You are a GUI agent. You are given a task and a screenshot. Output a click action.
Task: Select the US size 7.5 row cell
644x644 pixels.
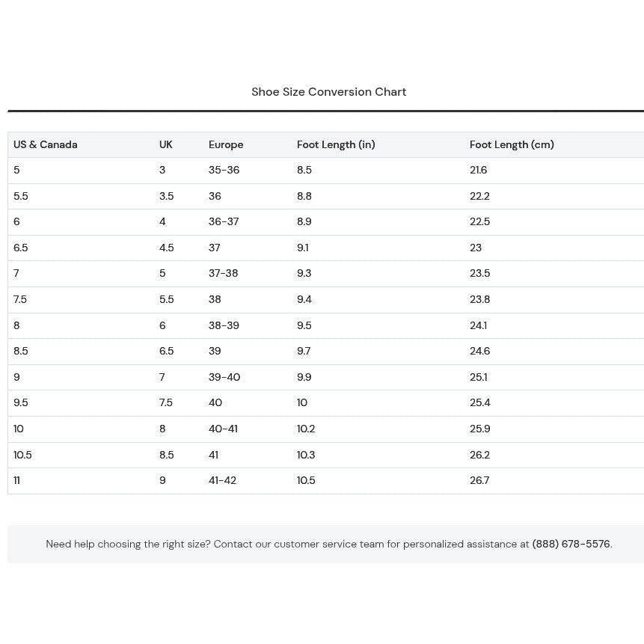(x=19, y=299)
